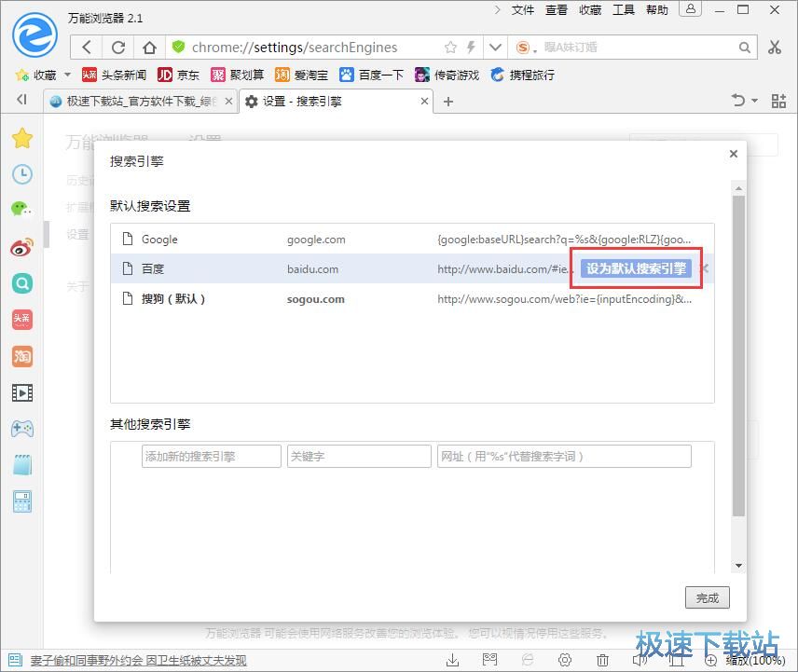The image size is (798, 672).
Task: Expand the address bar history dropdown
Action: point(495,48)
